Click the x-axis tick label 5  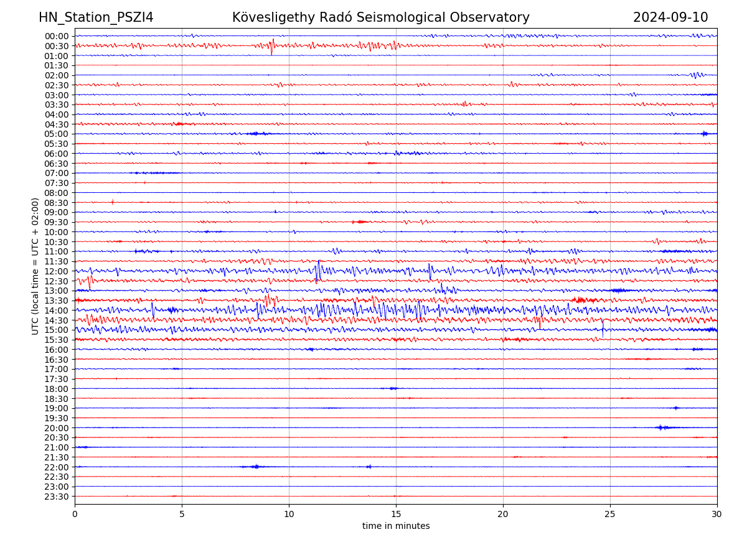coord(182,515)
